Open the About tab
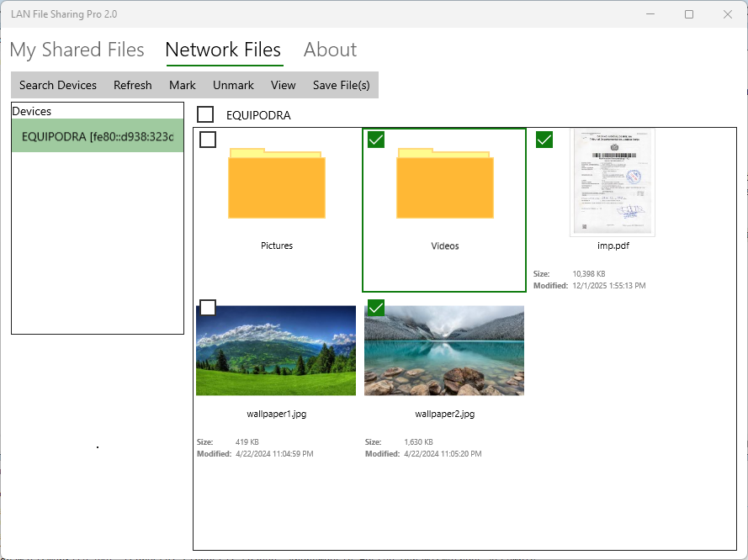Screen dimensions: 748x560 click(x=330, y=50)
